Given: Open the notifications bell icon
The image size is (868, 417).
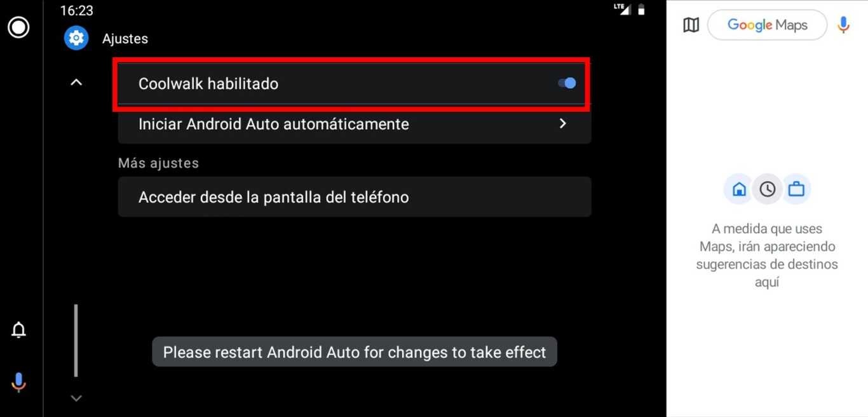Looking at the screenshot, I should point(19,330).
